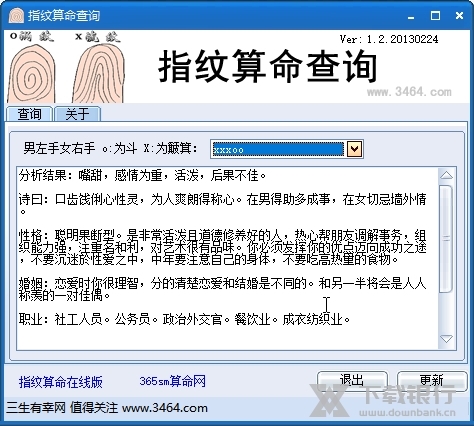Expand the fingerprint pattern dropdown arrow
Image resolution: width=474 pixels, height=426 pixels.
click(x=354, y=149)
